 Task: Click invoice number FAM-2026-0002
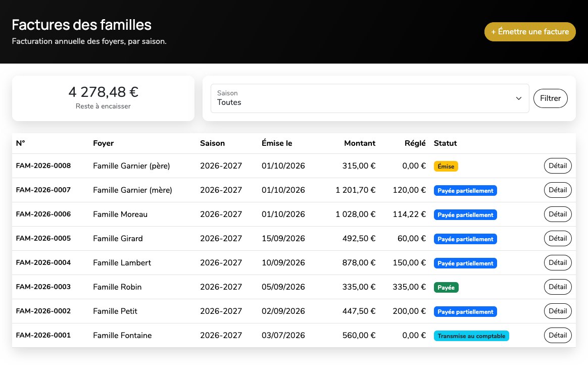click(x=43, y=311)
